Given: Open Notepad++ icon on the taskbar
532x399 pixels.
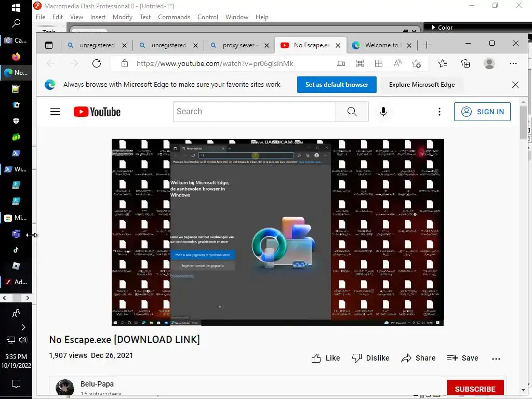Looking at the screenshot, I should (x=16, y=88).
